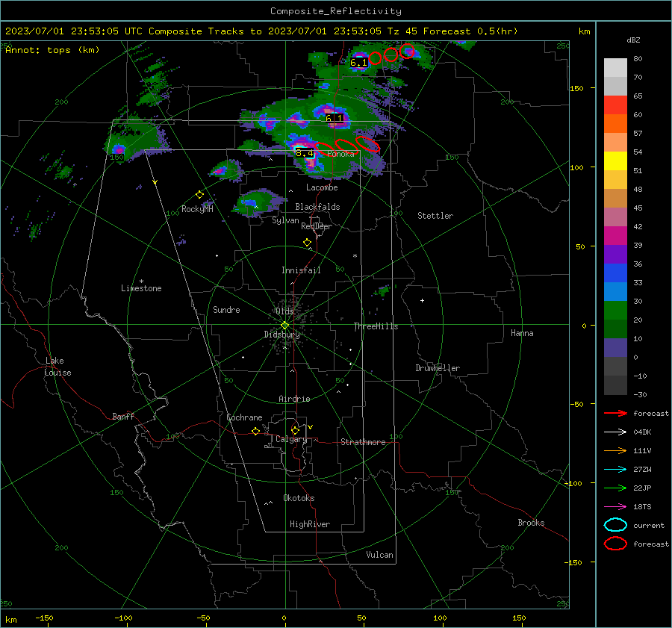Click the light gray swatch below 80 dBZ
The width and height of the screenshot is (672, 628).
pos(615,68)
